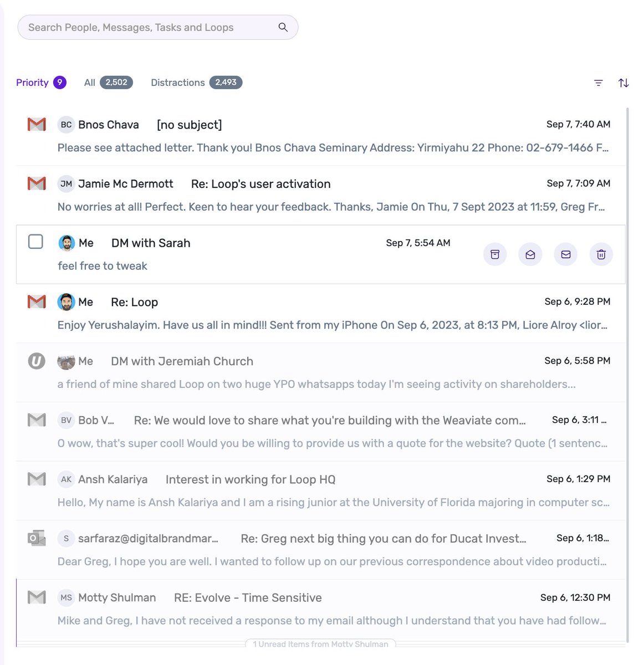Click the closed envelope mark-as-unread icon
Screen dimensions: 644x665
click(x=565, y=254)
